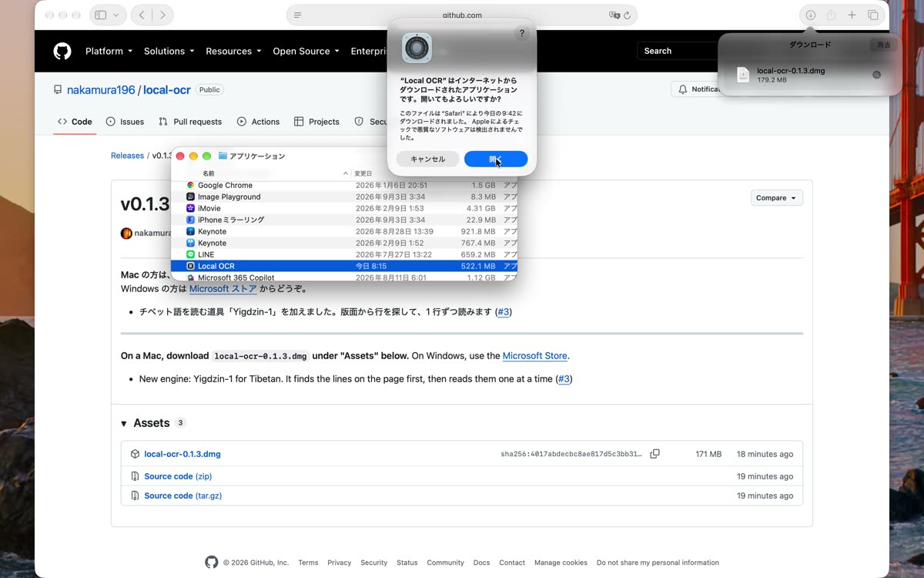
Task: Open the Compare dropdown
Action: click(x=777, y=198)
